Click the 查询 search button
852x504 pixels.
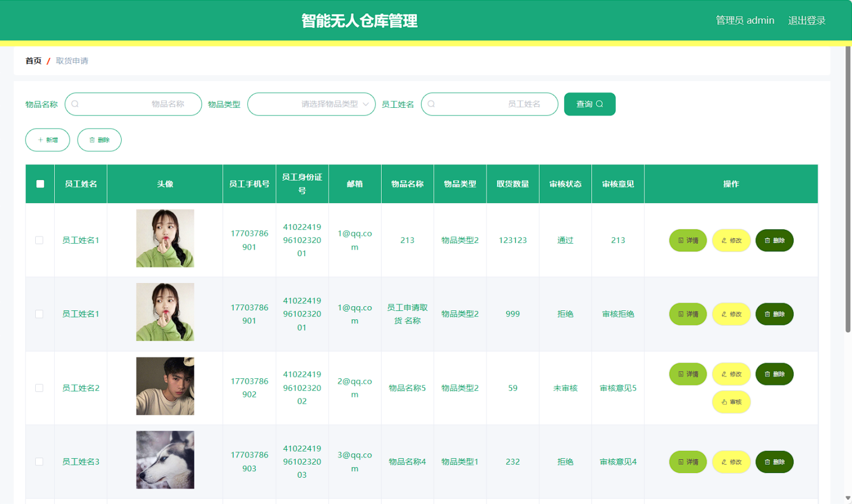[590, 104]
